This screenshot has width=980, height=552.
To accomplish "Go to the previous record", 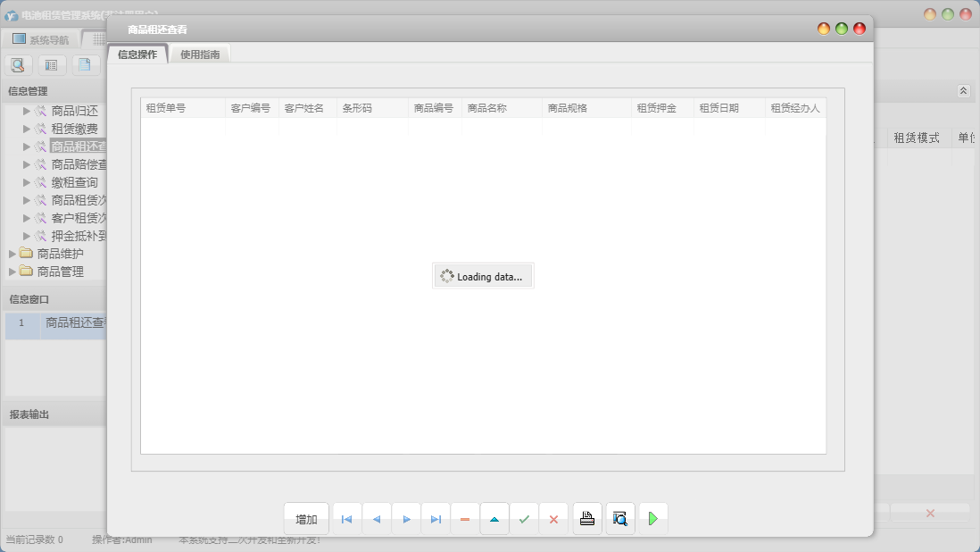I will point(376,519).
